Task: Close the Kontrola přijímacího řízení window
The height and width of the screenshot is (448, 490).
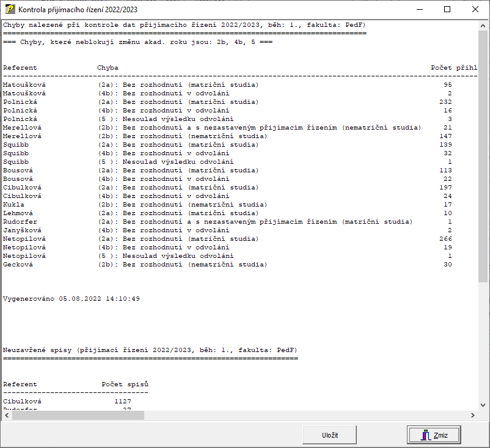Action: (475, 10)
